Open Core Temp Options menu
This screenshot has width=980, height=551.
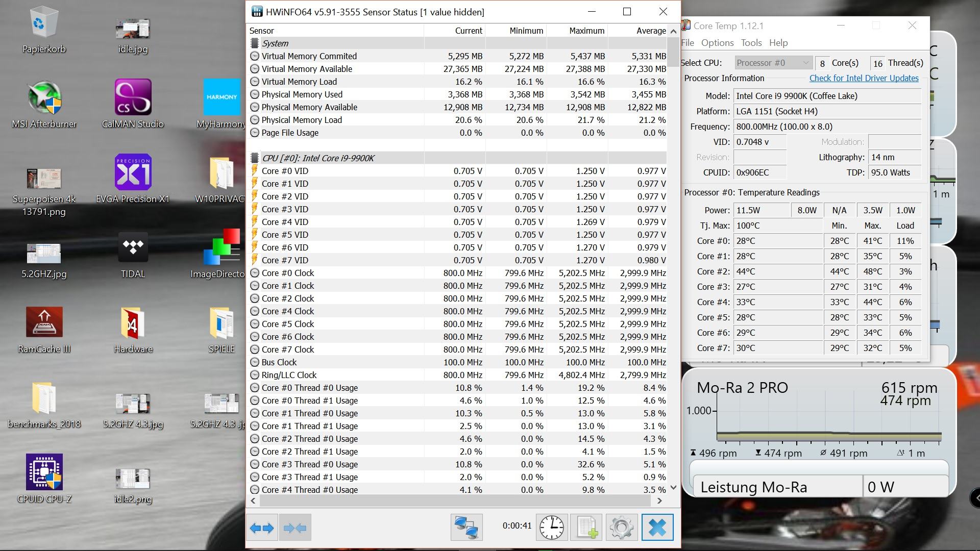point(717,43)
